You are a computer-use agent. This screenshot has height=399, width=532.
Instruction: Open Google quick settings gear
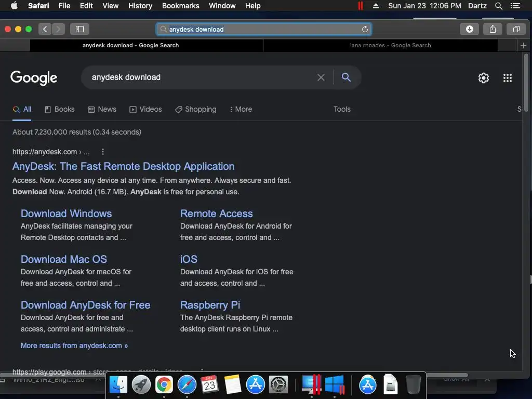coord(484,78)
